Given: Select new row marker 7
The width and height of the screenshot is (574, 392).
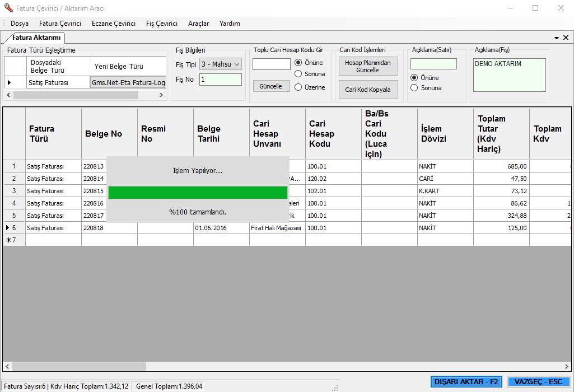Looking at the screenshot, I should [x=14, y=240].
